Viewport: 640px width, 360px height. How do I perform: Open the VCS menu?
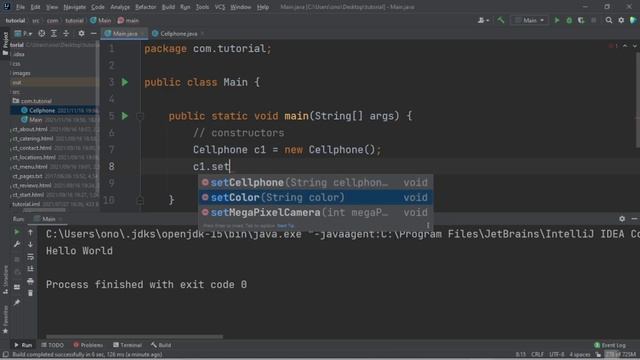pos(220,7)
